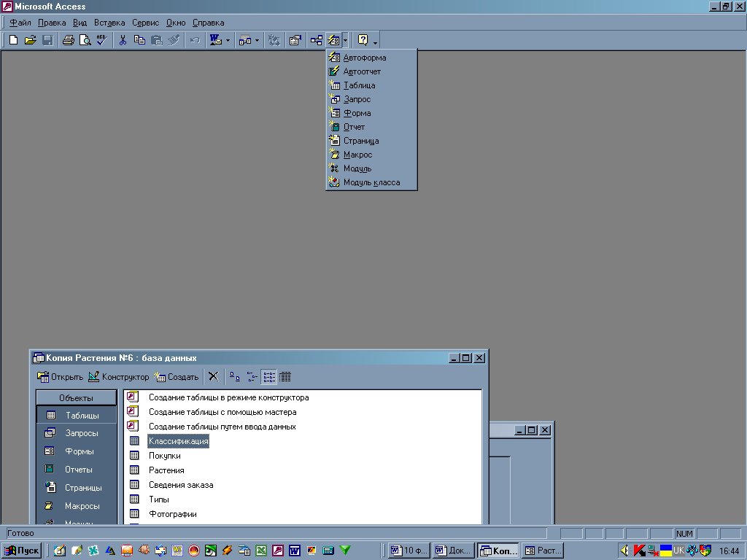Image resolution: width=747 pixels, height=560 pixels.
Task: Select Создание таблицы в режиме конструктора
Action: click(x=228, y=397)
